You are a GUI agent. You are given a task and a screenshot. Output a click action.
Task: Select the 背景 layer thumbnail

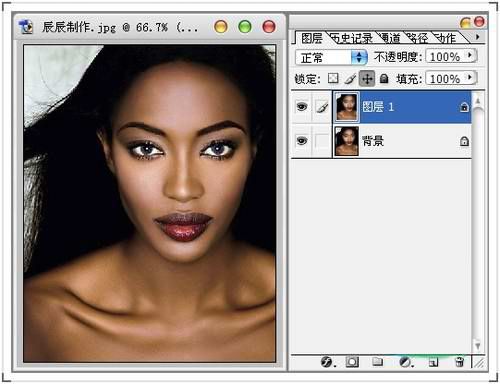pos(347,141)
